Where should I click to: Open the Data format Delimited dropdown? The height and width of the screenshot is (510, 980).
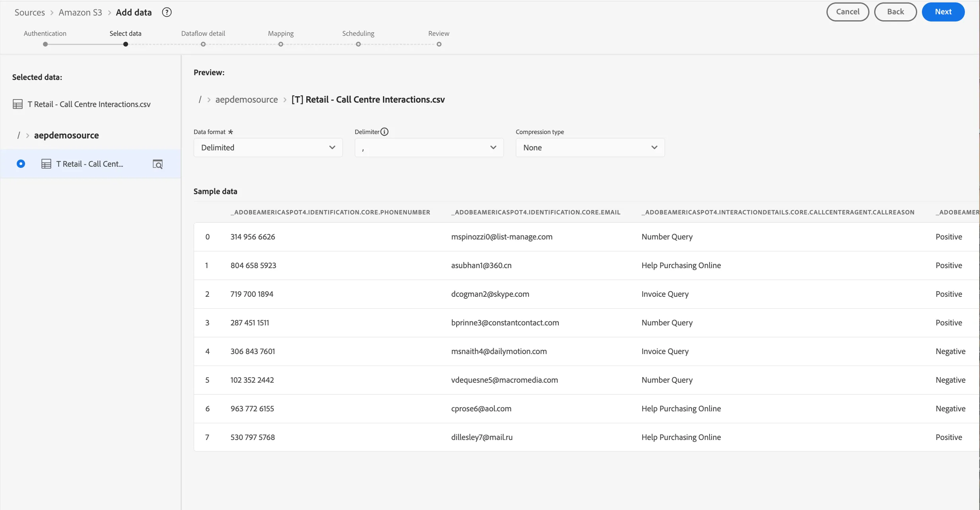coord(268,148)
